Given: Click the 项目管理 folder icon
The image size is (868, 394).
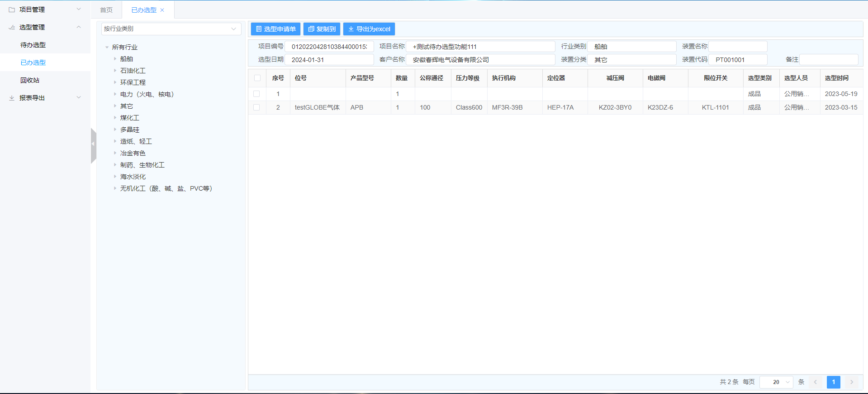Looking at the screenshot, I should pyautogui.click(x=12, y=10).
